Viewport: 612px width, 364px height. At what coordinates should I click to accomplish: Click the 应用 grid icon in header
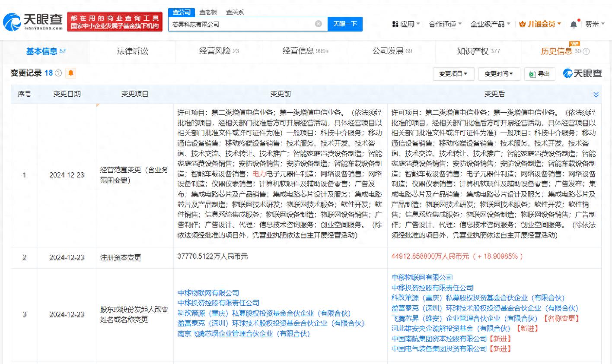tap(395, 24)
